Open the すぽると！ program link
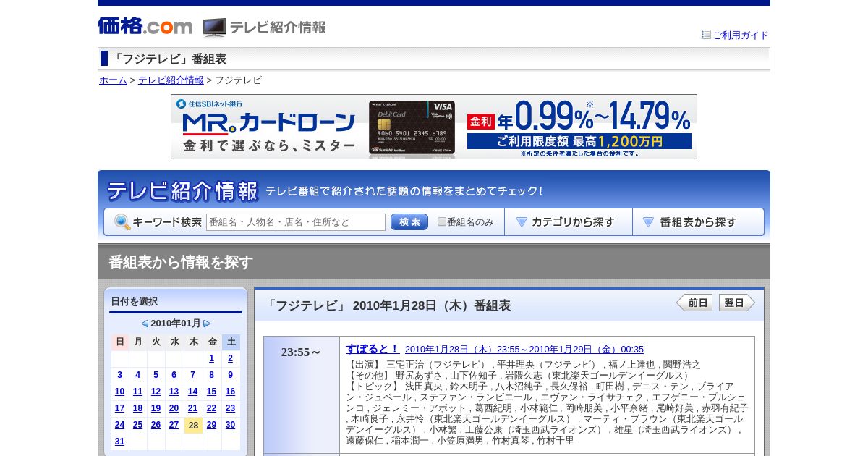The image size is (868, 456). point(372,348)
